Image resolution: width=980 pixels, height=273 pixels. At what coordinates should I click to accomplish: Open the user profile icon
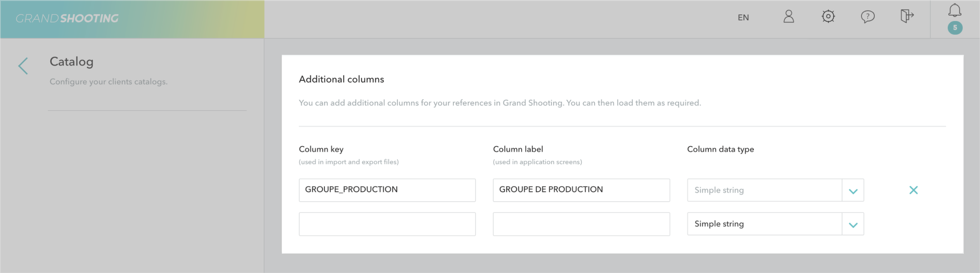(x=788, y=17)
